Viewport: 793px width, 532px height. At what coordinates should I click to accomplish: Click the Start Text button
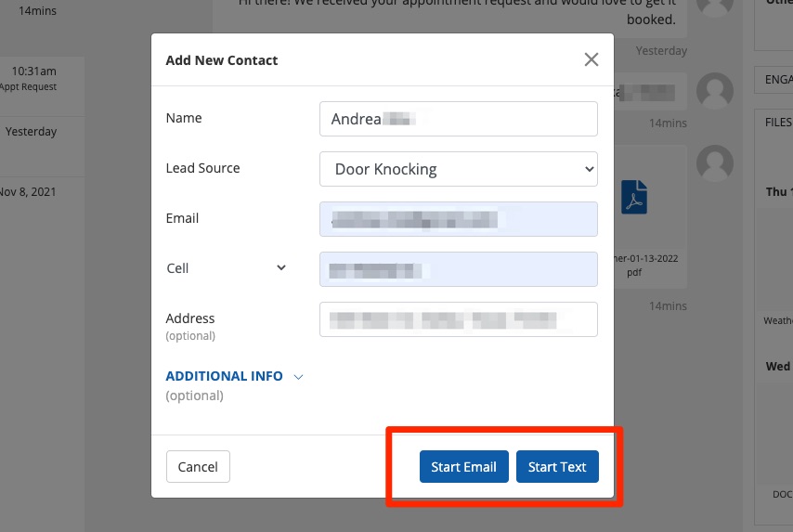[x=557, y=467]
